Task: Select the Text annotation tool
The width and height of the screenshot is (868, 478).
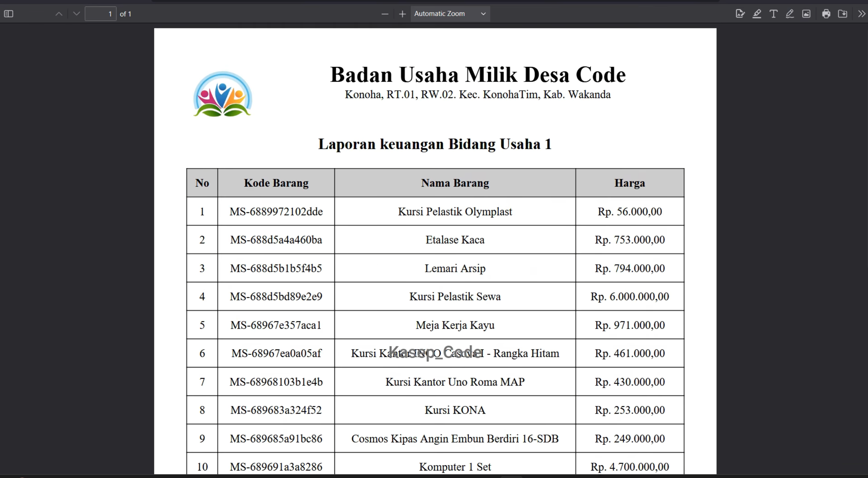Action: [774, 14]
